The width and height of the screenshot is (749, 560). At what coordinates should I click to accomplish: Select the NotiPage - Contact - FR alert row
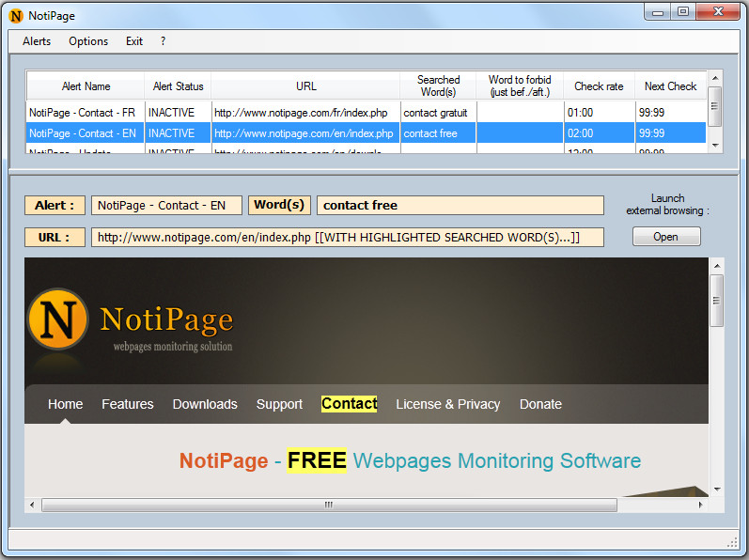click(x=366, y=113)
